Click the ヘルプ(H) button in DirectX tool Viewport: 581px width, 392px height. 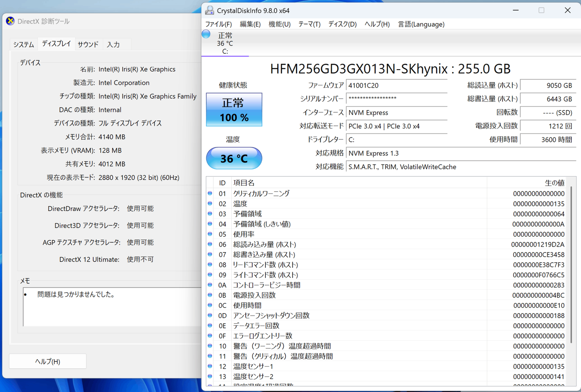coord(47,361)
